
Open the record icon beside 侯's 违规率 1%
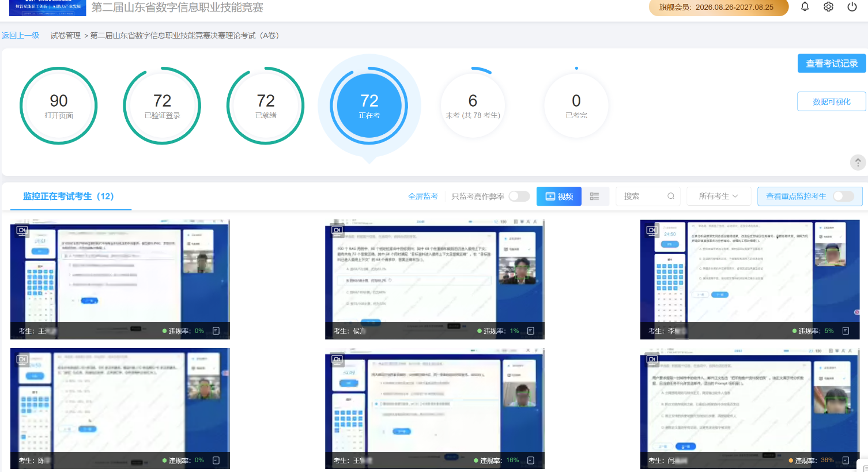coord(531,331)
